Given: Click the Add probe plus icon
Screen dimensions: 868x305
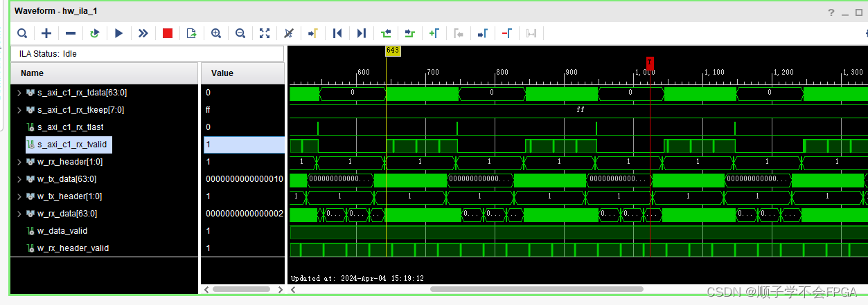Looking at the screenshot, I should pyautogui.click(x=46, y=33).
